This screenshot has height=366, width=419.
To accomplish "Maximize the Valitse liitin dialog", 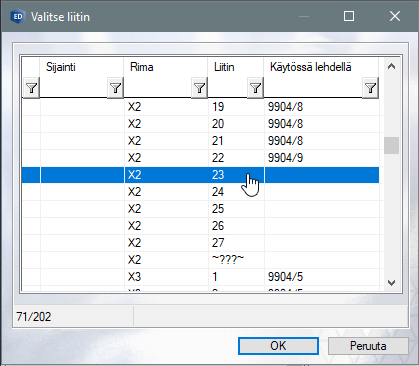I will click(x=349, y=16).
